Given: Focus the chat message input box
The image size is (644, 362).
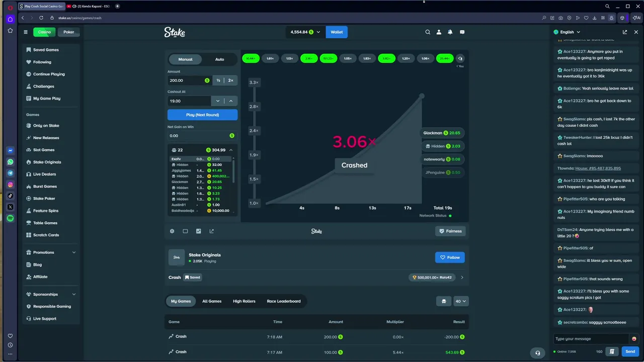Looking at the screenshot, I should click(591, 339).
